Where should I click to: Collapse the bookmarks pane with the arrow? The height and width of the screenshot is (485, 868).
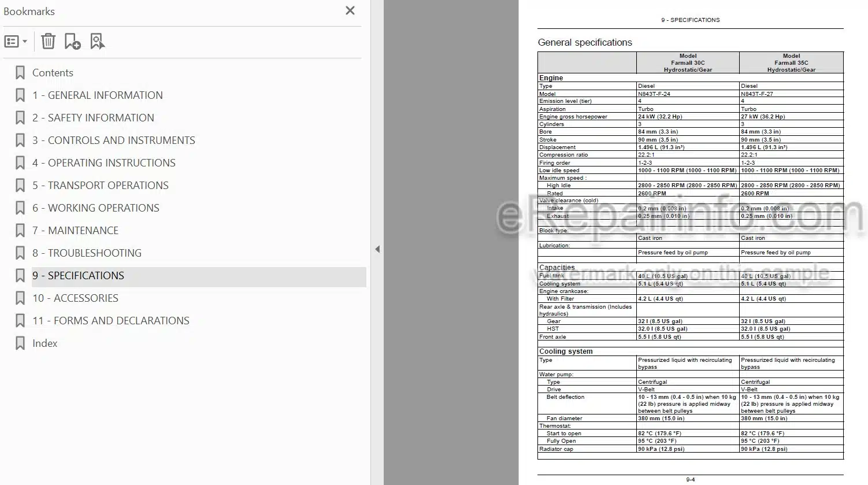tap(377, 249)
